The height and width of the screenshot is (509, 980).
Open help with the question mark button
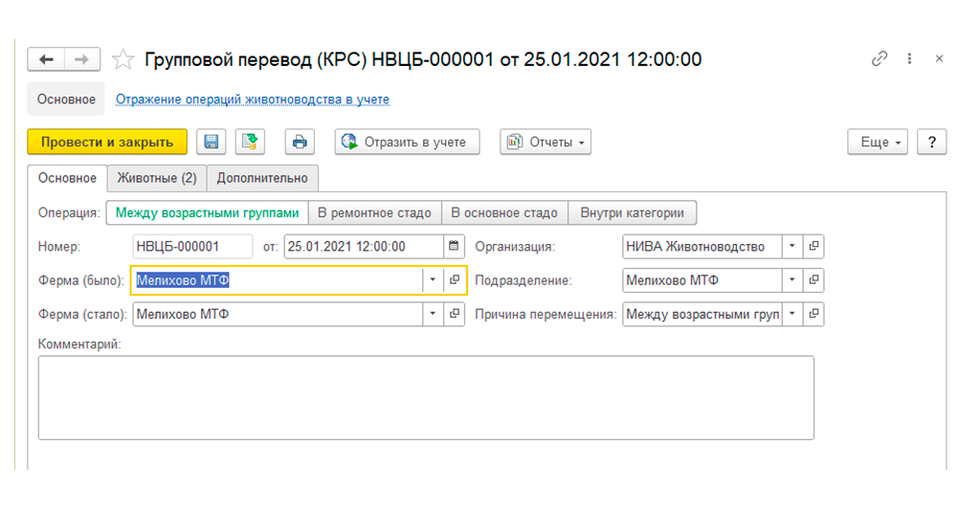(932, 142)
